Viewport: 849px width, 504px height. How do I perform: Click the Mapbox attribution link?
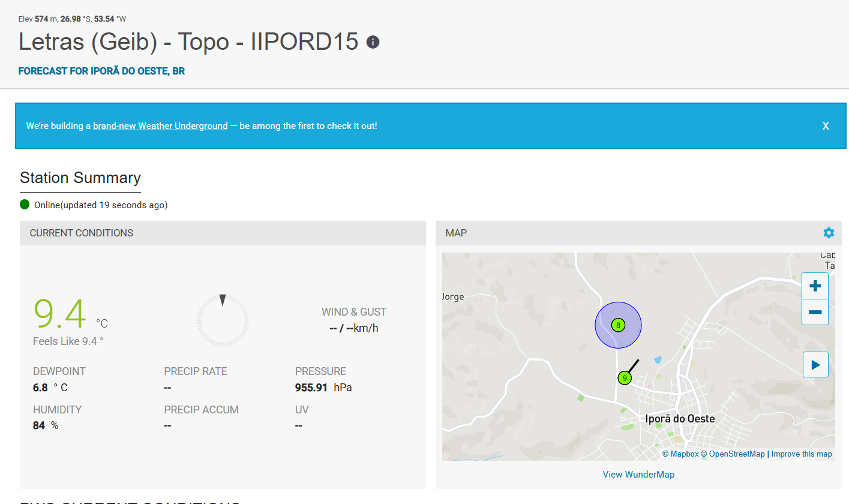click(x=680, y=454)
